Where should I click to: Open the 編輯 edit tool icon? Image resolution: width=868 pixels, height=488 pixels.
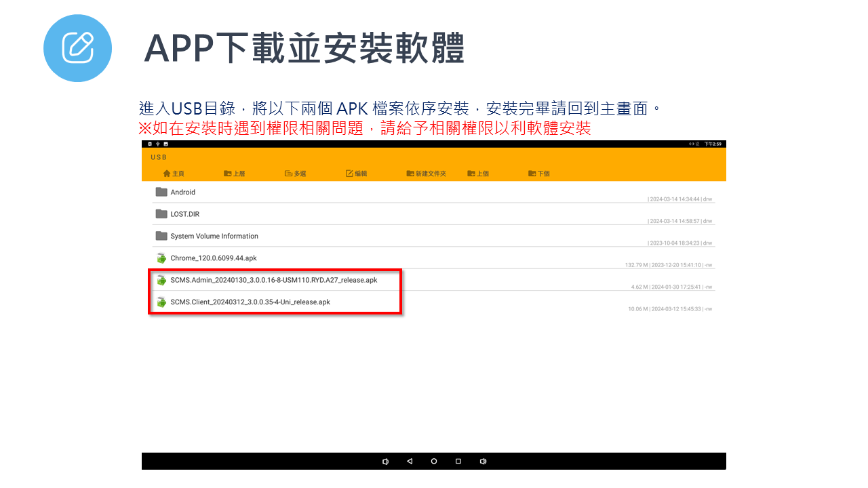click(349, 174)
